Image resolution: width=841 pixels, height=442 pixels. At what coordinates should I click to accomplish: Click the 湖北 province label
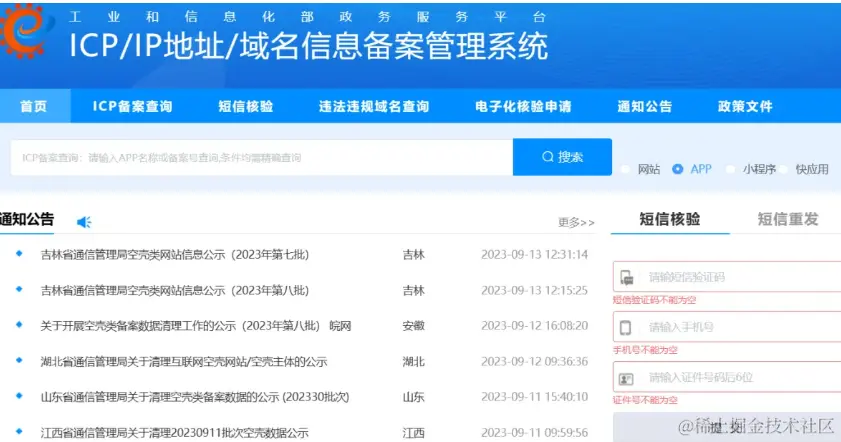click(414, 362)
